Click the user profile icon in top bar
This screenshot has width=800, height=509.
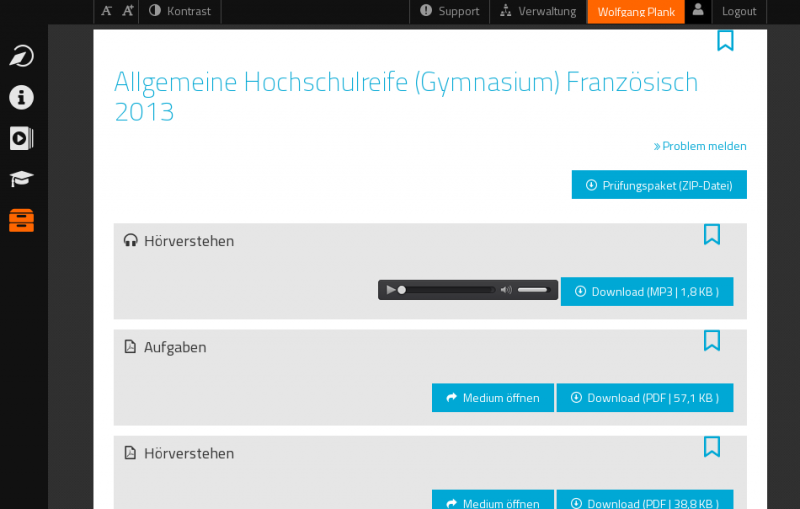point(698,11)
